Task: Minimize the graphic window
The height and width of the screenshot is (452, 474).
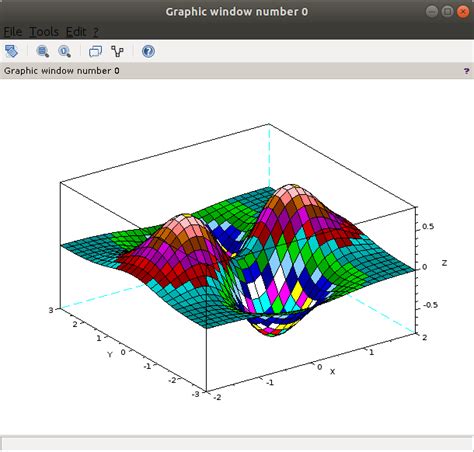Action: tap(432, 12)
